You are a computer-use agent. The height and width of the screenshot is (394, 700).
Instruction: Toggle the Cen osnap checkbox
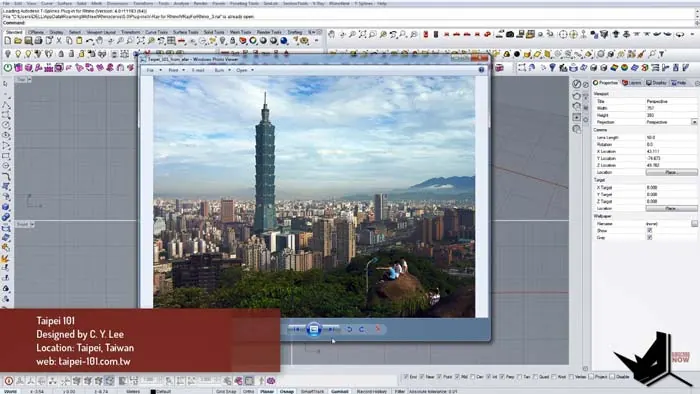tap(473, 377)
